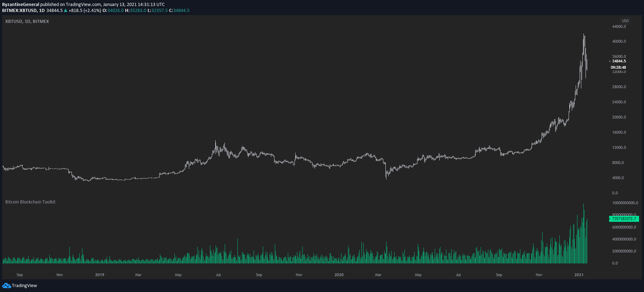The image size is (644, 292).
Task: Click the C:34844.5 close value in header
Action: coord(179,11)
